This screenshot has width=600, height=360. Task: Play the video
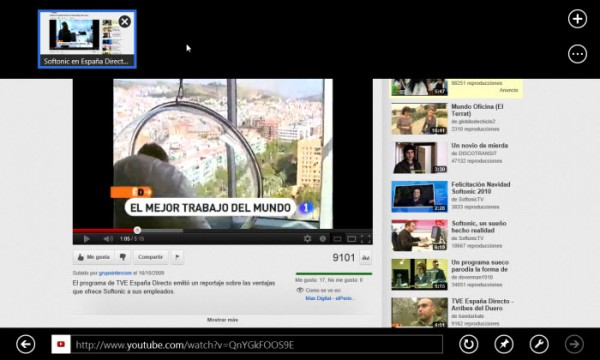pos(86,239)
